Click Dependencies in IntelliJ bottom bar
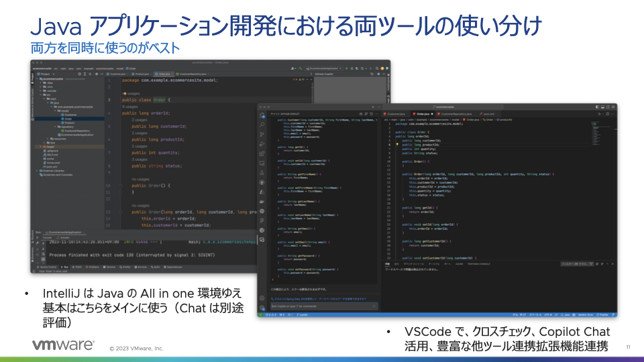Screen dimensions: 644x362 pyautogui.click(x=173, y=267)
